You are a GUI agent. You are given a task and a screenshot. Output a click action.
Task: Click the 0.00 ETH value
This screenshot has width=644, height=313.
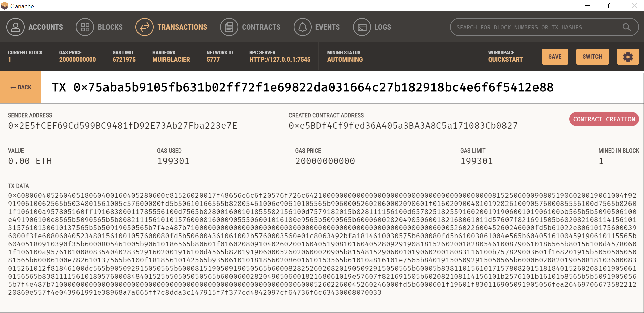(x=30, y=161)
